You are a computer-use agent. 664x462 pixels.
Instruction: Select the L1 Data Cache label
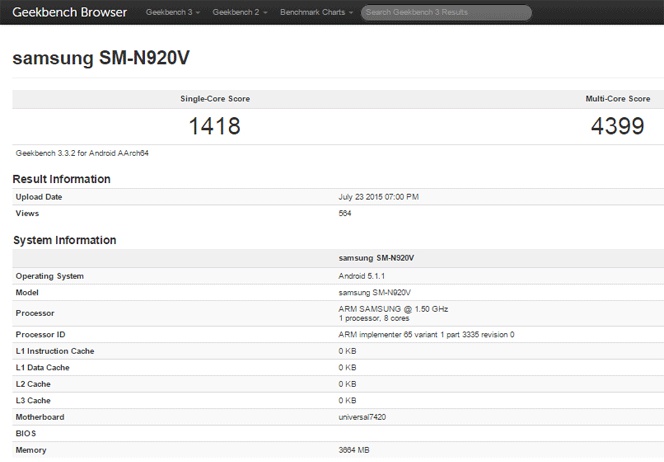(x=42, y=368)
